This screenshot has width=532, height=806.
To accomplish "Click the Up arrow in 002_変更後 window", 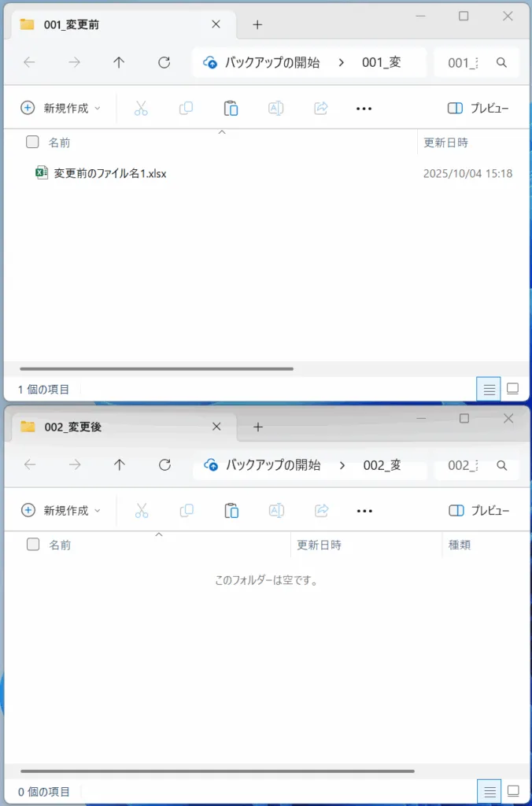I will [120, 465].
